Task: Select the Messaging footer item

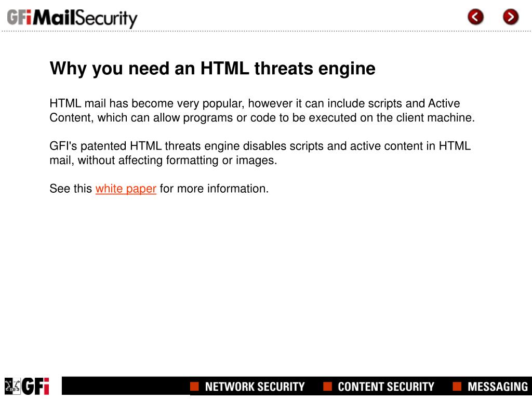Action: (498, 387)
